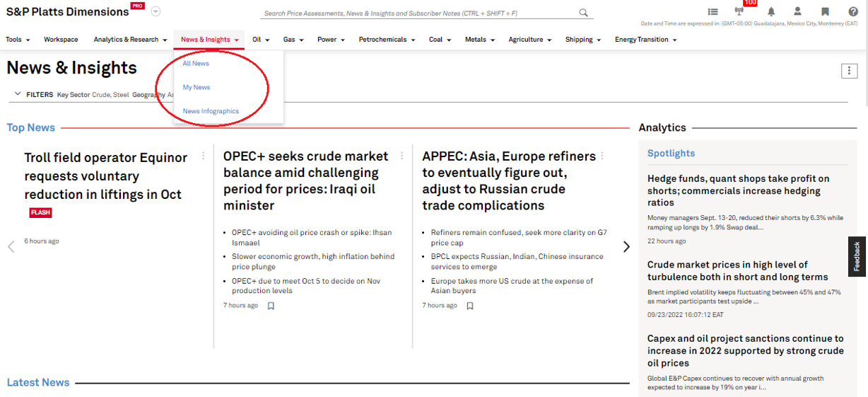This screenshot has width=868, height=397.
Task: Open the broadcast alerts antenna icon
Action: pos(739,12)
